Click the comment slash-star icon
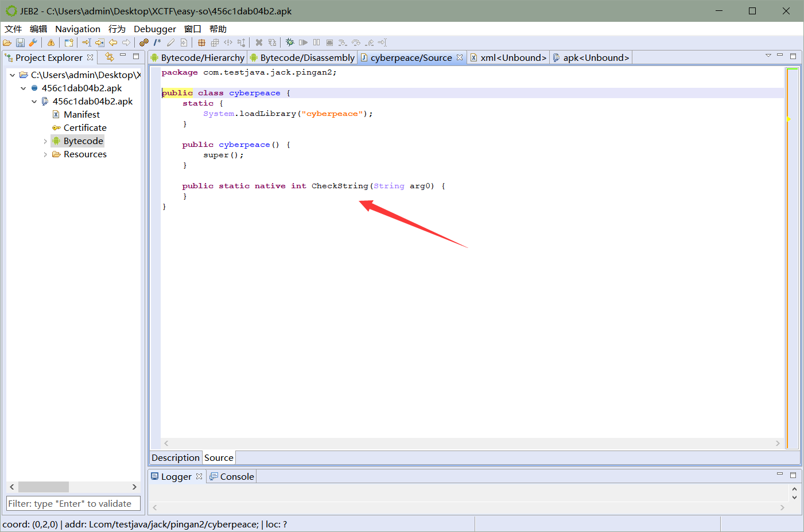This screenshot has width=804, height=532. [157, 42]
